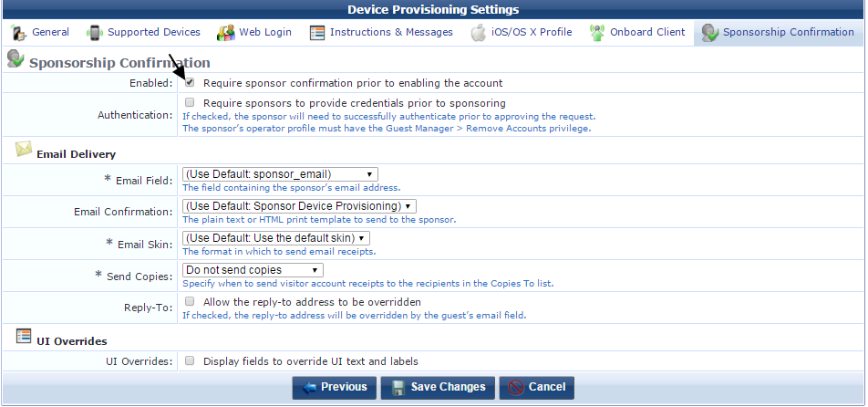Open the Email Field dropdown
This screenshot has width=868, height=407.
(x=280, y=174)
